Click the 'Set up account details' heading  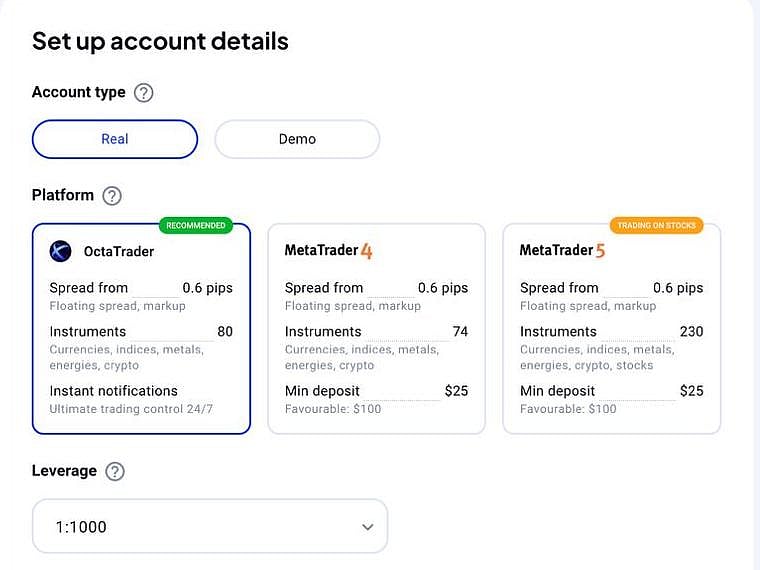tap(160, 41)
